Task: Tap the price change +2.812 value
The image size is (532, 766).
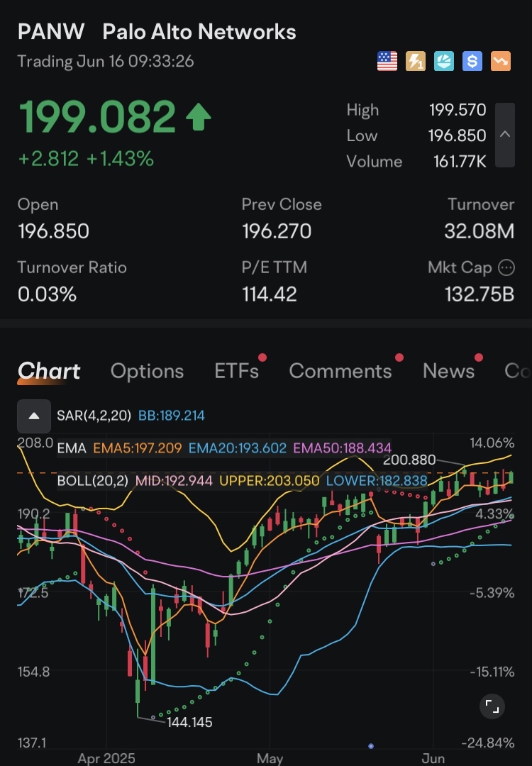Action: [48, 159]
